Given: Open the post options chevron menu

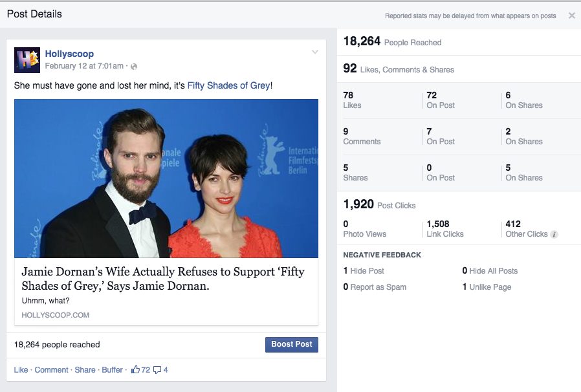Looking at the screenshot, I should pyautogui.click(x=315, y=52).
